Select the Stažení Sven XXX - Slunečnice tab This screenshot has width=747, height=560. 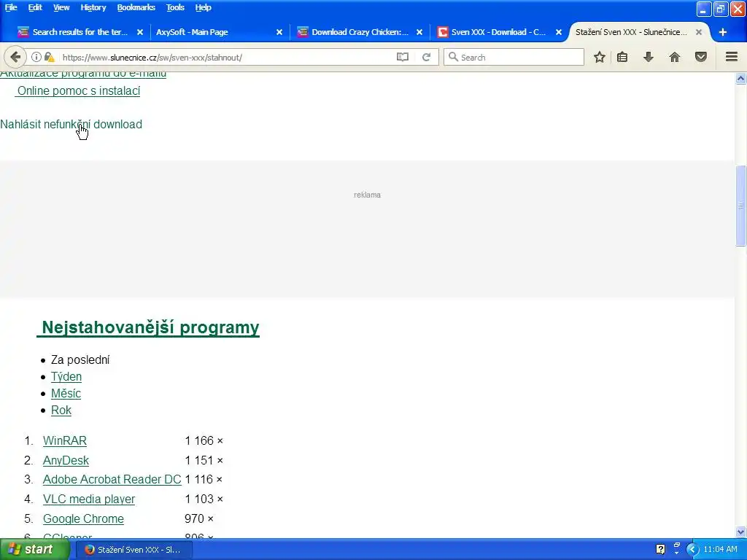pos(631,32)
